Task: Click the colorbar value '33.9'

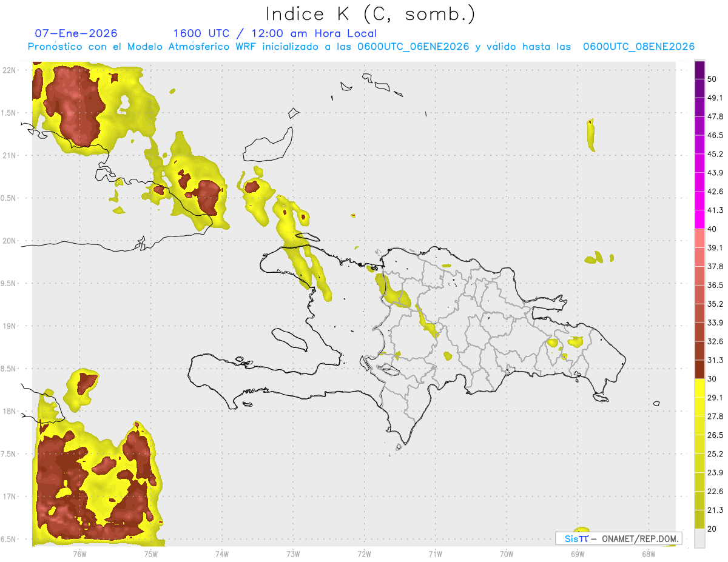Action: pyautogui.click(x=716, y=323)
